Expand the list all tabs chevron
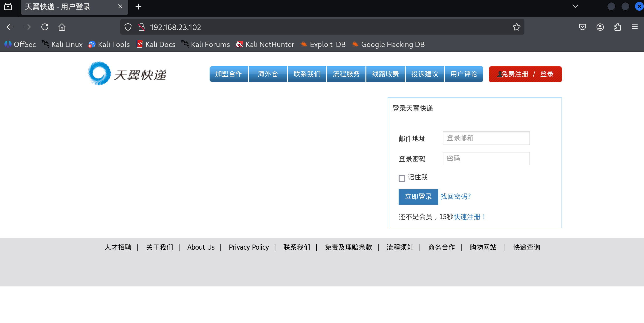644x323 pixels. 575,7
